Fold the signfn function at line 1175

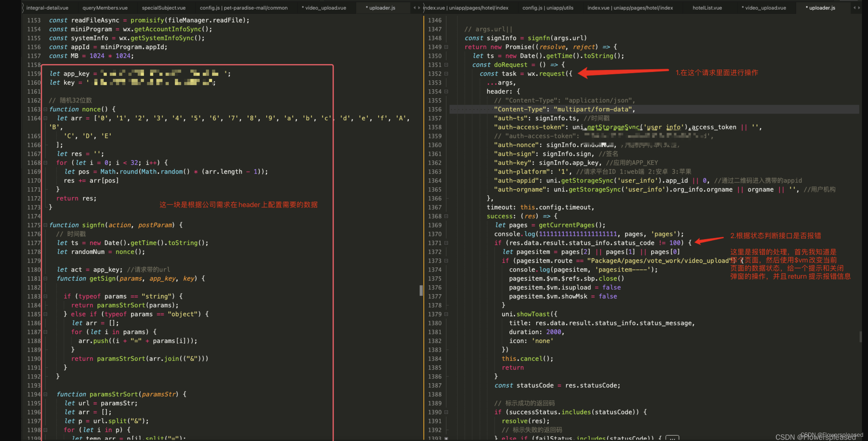tap(45, 225)
